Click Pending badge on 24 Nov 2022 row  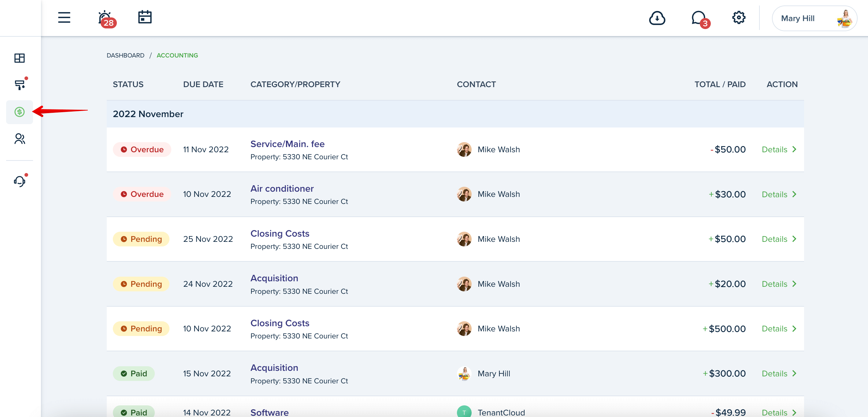(141, 284)
